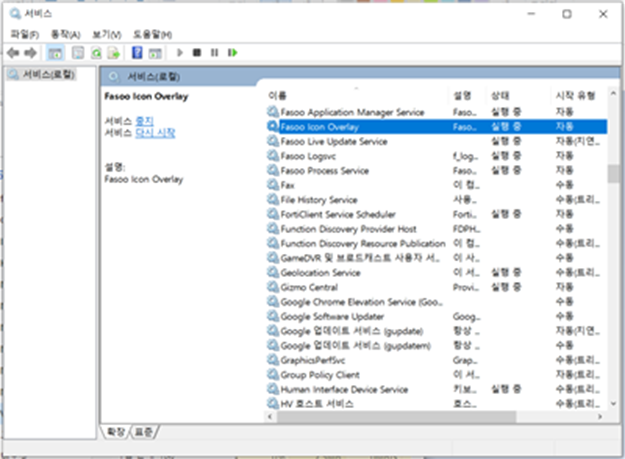This screenshot has height=459, width=625.
Task: Click the 다시 시작 restart link
Action: (x=155, y=132)
